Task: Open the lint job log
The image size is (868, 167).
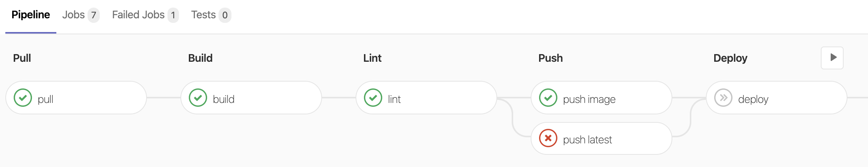Action: pyautogui.click(x=426, y=98)
